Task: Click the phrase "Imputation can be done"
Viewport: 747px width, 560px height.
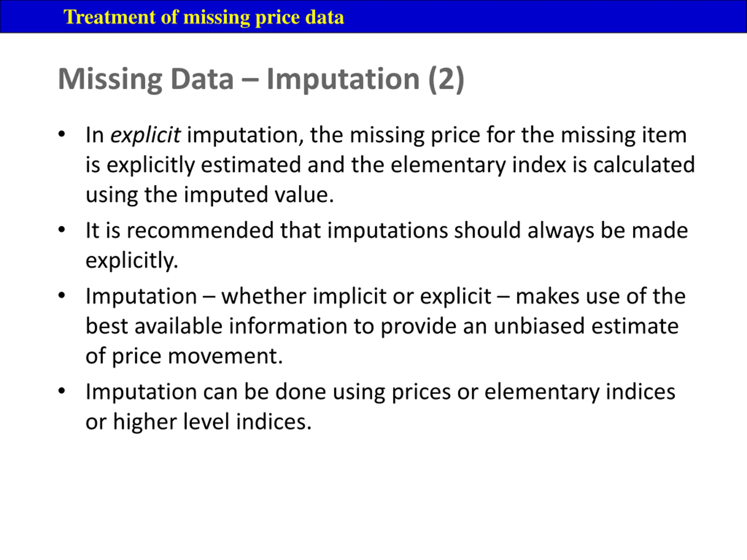Action: [x=206, y=392]
